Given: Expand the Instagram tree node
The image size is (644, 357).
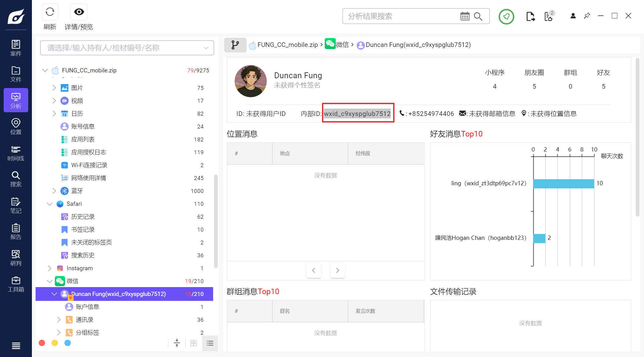Looking at the screenshot, I should tap(50, 268).
